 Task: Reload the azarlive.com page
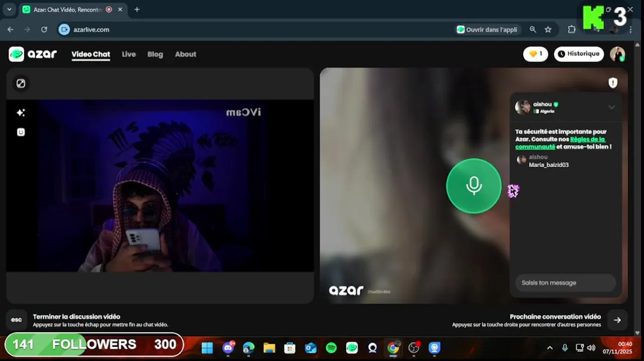(44, 30)
